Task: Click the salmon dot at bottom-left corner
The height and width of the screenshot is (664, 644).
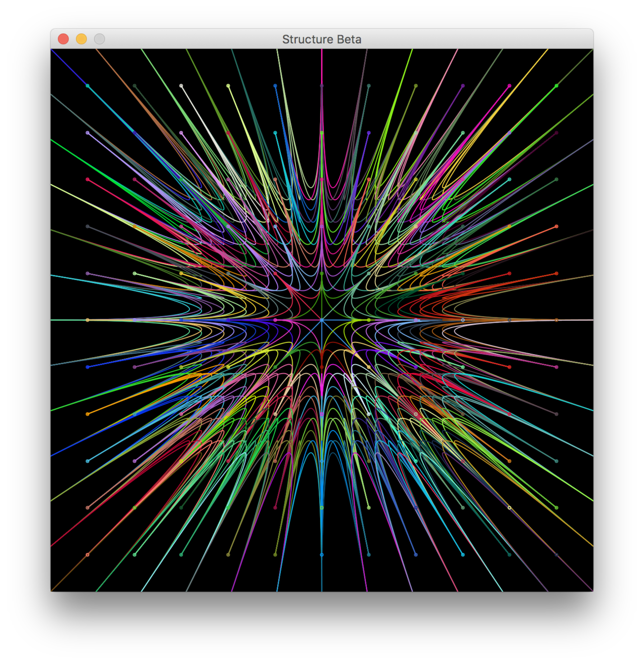Action: (x=88, y=555)
